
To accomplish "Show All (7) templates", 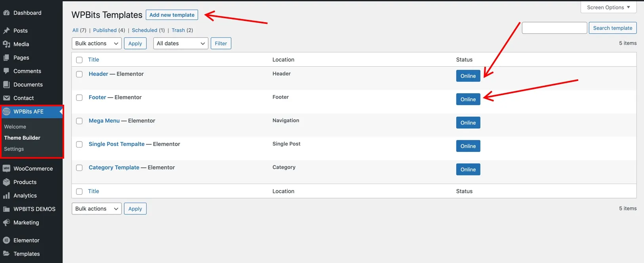I will (x=79, y=30).
